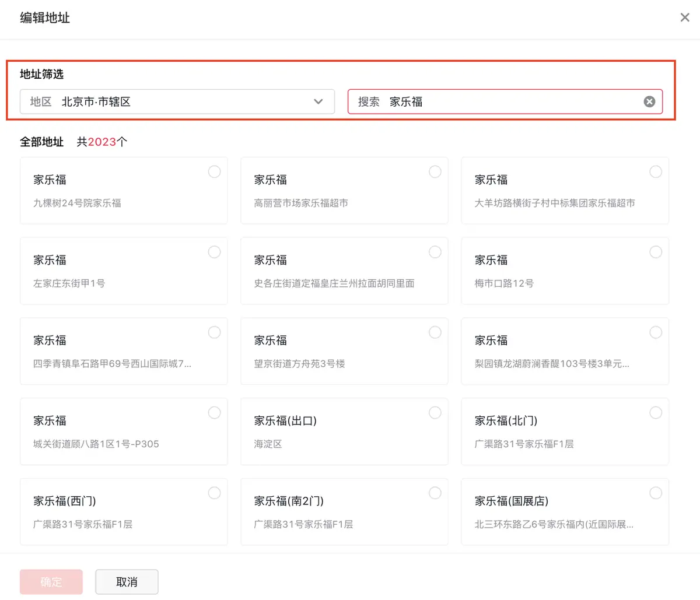The width and height of the screenshot is (700, 600).
Task: Click the 家乐福(国展店) card title
Action: pyautogui.click(x=512, y=501)
